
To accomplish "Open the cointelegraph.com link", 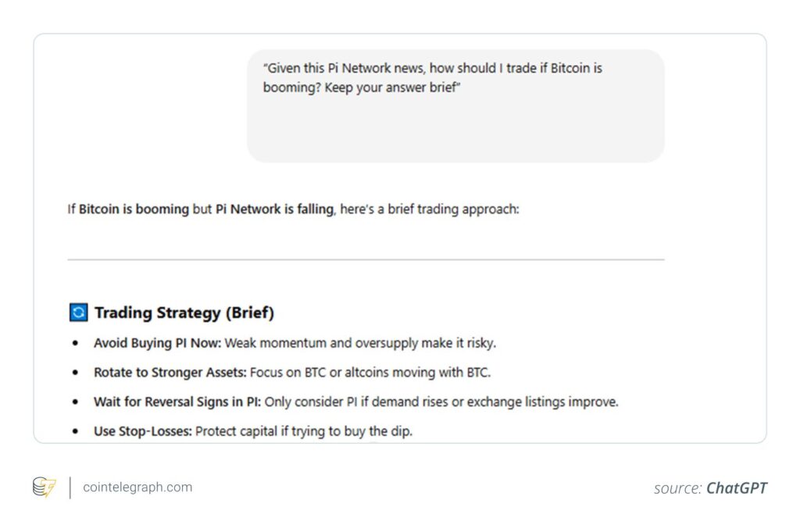I will (137, 487).
